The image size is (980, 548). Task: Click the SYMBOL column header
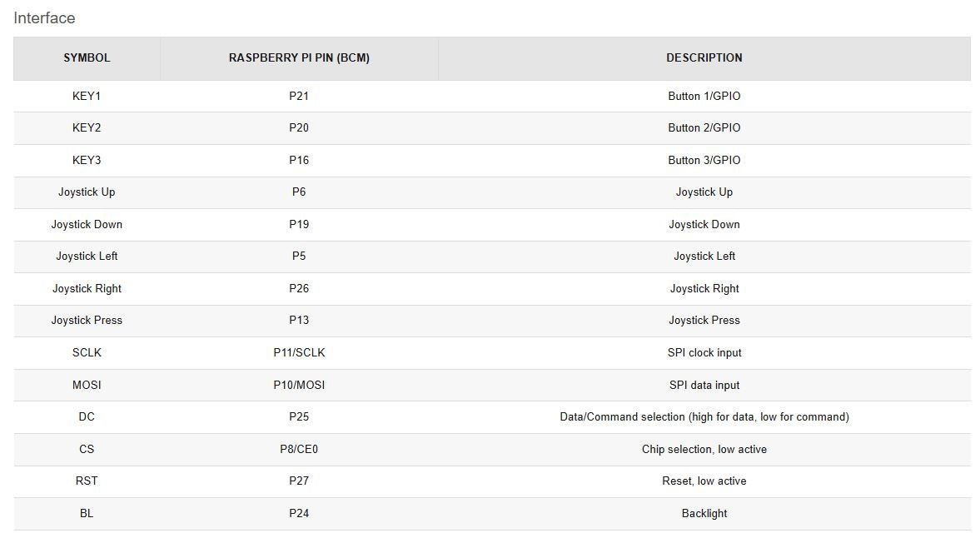tap(87, 57)
